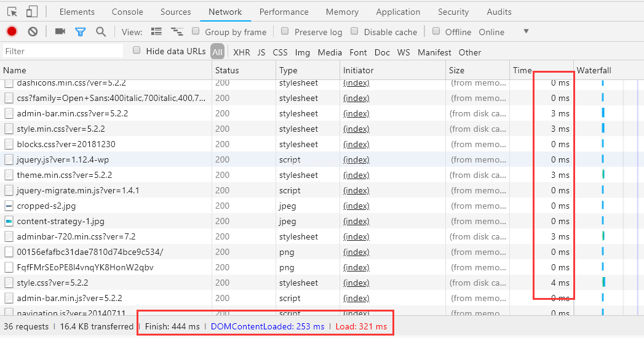Open the Performance tab
The width and height of the screenshot is (644, 338).
click(285, 12)
